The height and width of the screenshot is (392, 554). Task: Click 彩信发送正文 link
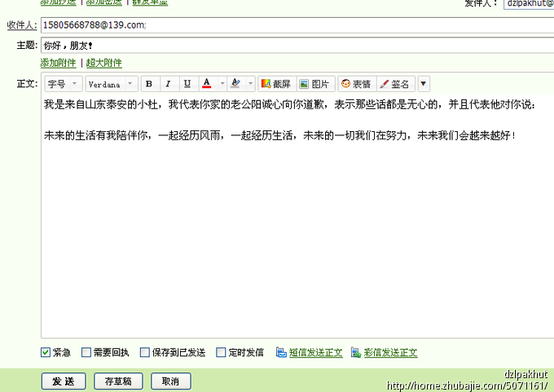click(391, 353)
